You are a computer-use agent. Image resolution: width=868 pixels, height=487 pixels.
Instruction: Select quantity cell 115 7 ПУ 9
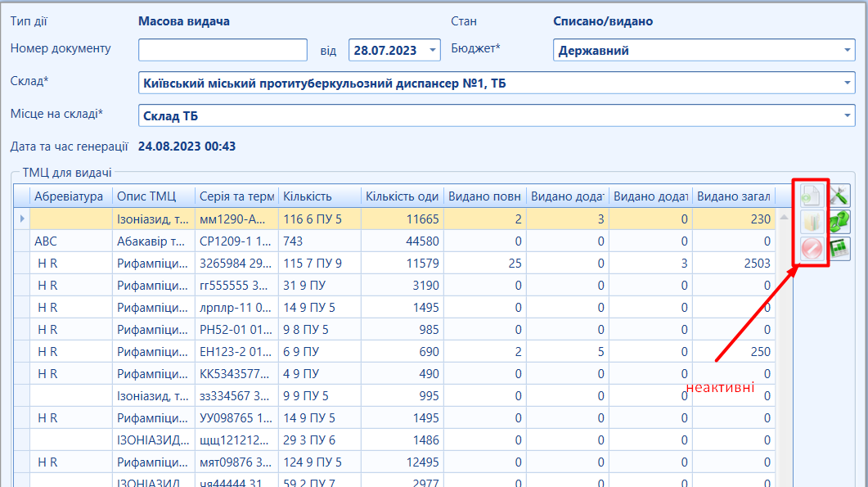(319, 264)
